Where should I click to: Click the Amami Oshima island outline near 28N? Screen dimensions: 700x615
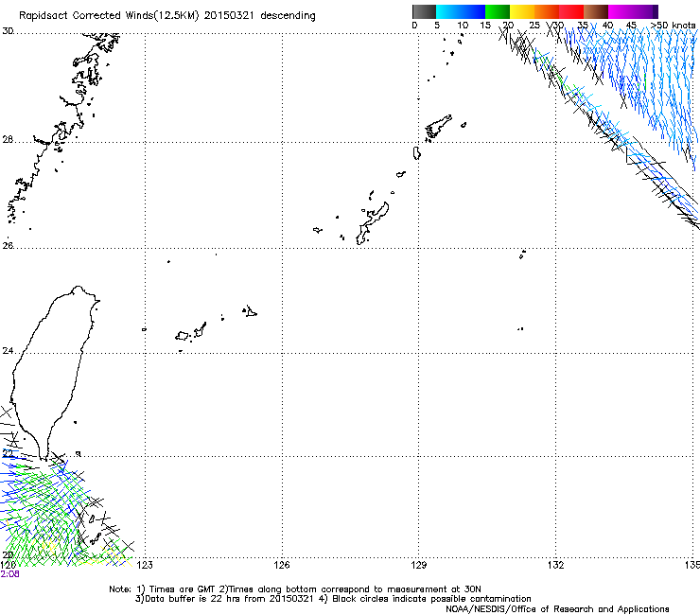click(438, 126)
